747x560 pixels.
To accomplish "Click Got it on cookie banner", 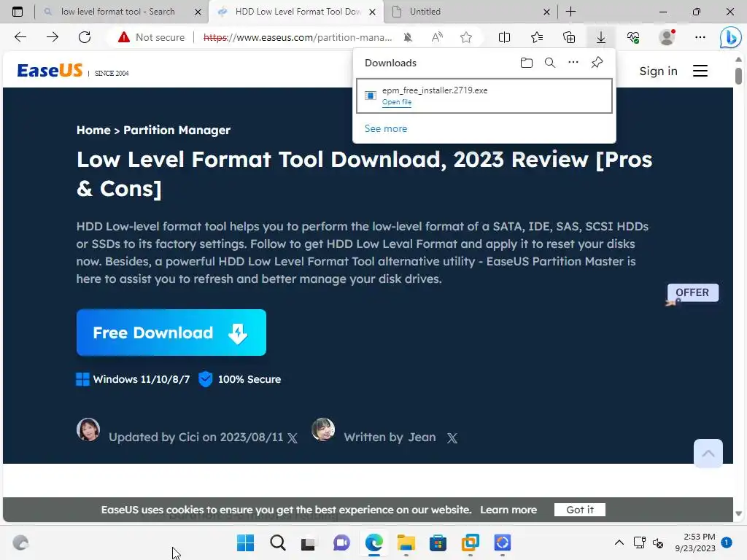I will (580, 510).
